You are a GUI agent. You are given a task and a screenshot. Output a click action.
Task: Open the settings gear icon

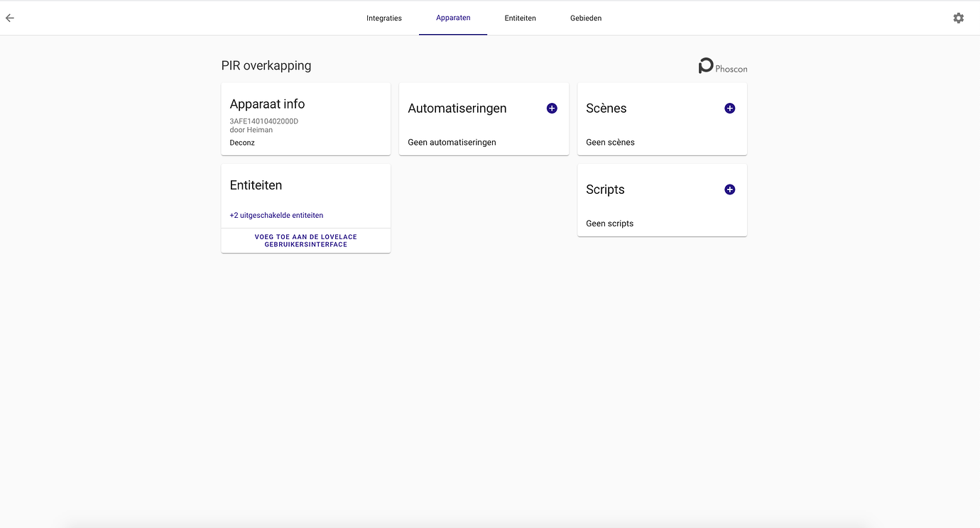click(x=958, y=17)
